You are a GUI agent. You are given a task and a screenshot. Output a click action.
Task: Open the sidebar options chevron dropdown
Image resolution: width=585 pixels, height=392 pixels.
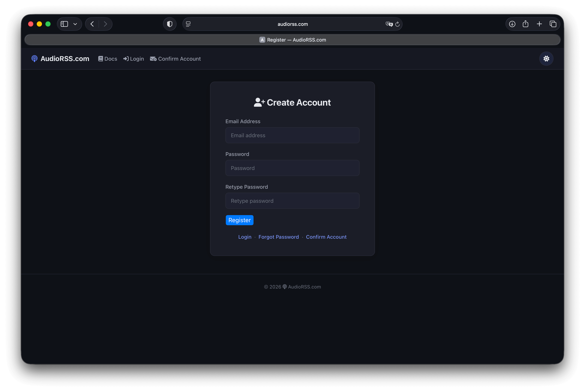pos(75,24)
